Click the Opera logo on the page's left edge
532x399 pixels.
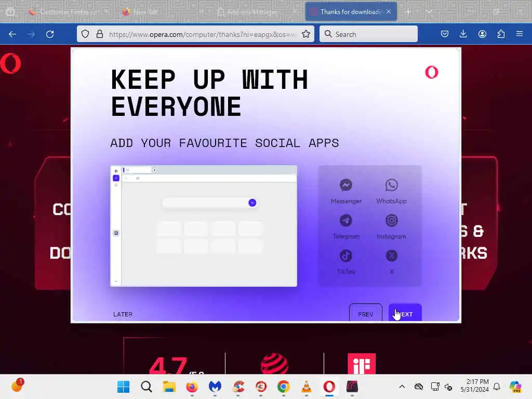[x=10, y=63]
